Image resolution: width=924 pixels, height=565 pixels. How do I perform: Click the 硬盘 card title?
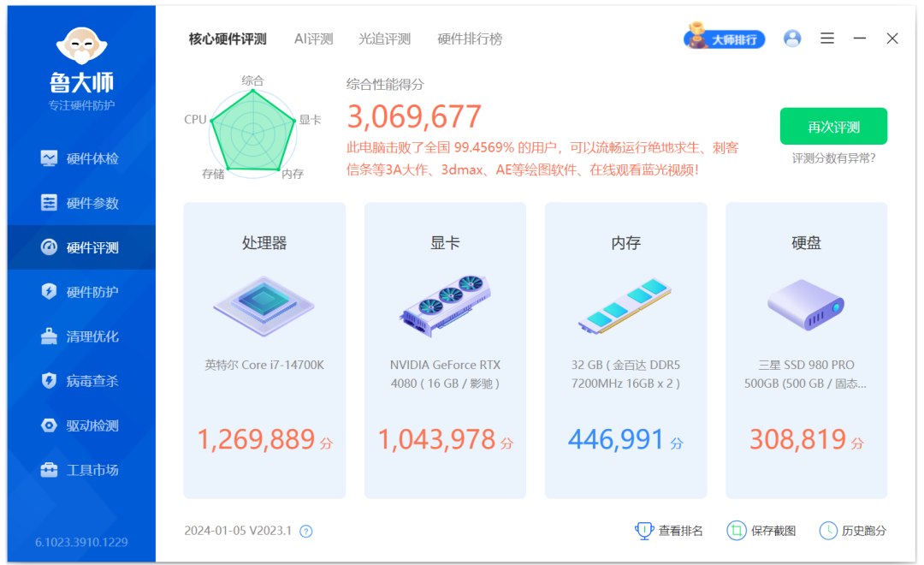(806, 243)
